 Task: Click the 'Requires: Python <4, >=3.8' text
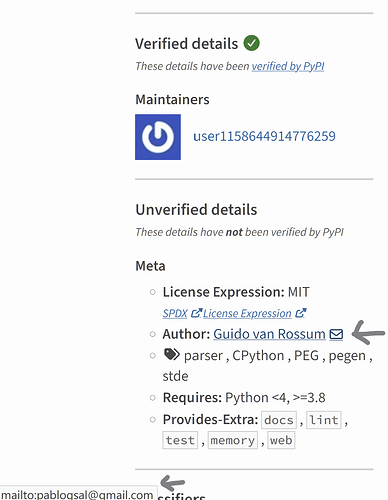coord(244,398)
